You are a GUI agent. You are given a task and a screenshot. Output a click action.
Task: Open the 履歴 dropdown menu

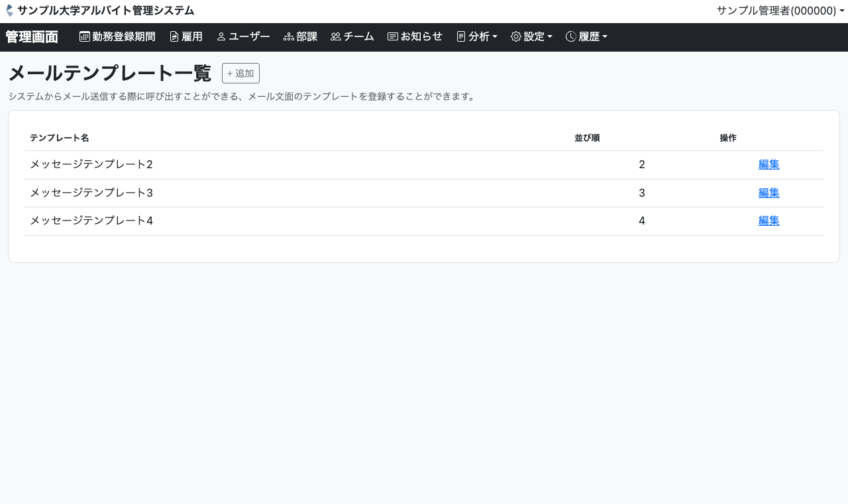(587, 37)
